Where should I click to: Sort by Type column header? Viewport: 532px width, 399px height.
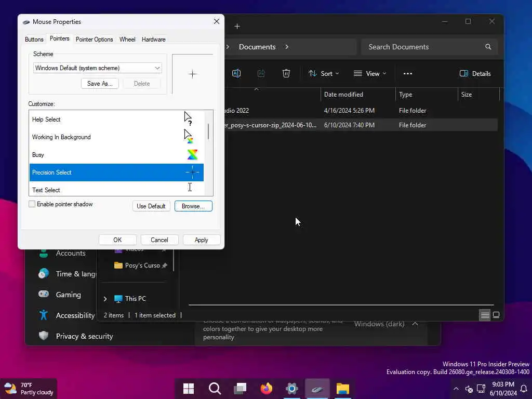tap(427, 95)
